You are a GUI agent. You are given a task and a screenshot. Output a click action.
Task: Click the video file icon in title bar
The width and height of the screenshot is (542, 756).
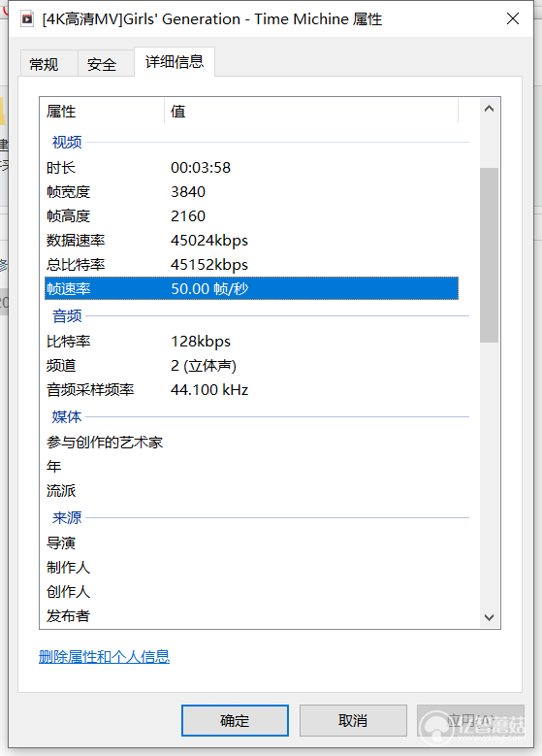27,19
